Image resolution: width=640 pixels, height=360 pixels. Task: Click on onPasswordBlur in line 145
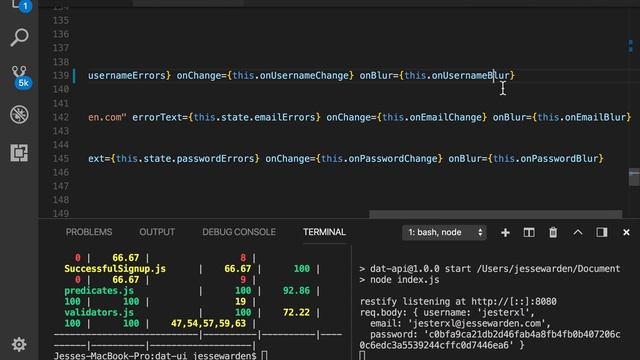(x=559, y=158)
